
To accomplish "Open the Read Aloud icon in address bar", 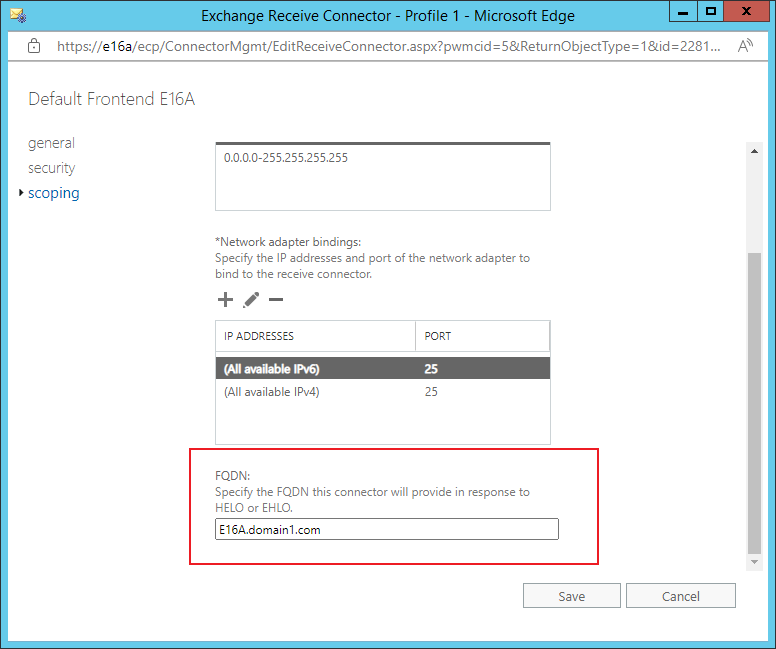I will [x=745, y=46].
